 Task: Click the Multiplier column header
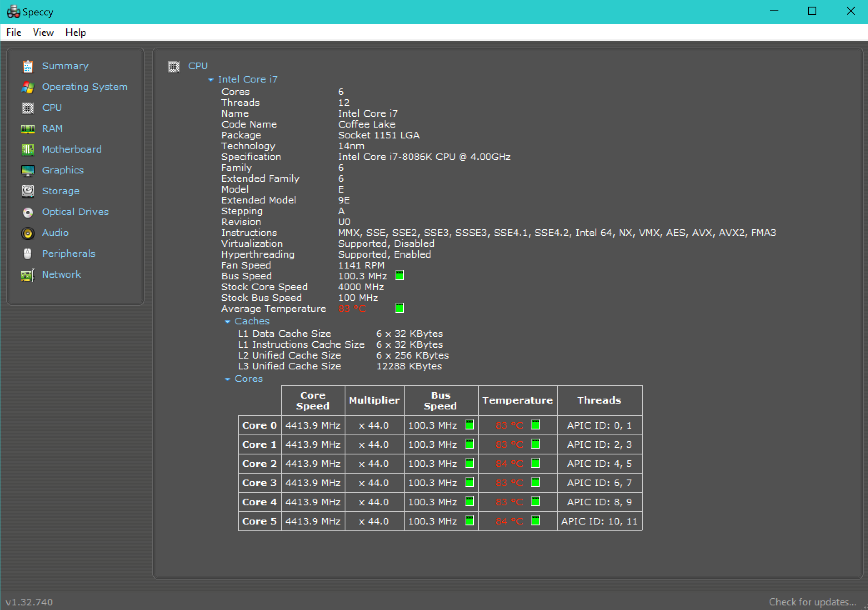(x=374, y=400)
